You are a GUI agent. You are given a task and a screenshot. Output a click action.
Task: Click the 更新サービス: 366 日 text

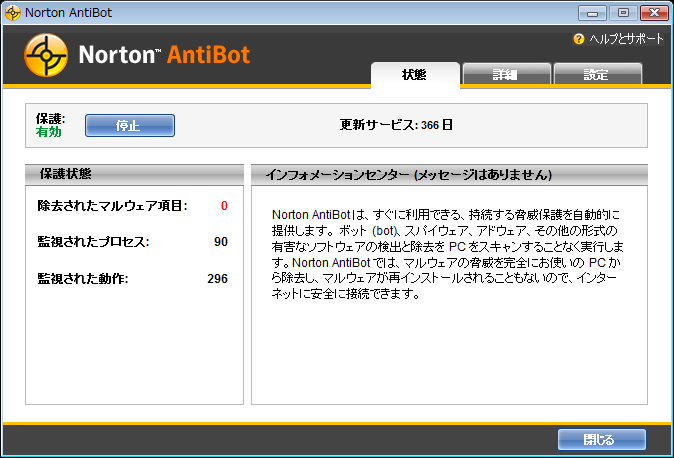point(396,125)
